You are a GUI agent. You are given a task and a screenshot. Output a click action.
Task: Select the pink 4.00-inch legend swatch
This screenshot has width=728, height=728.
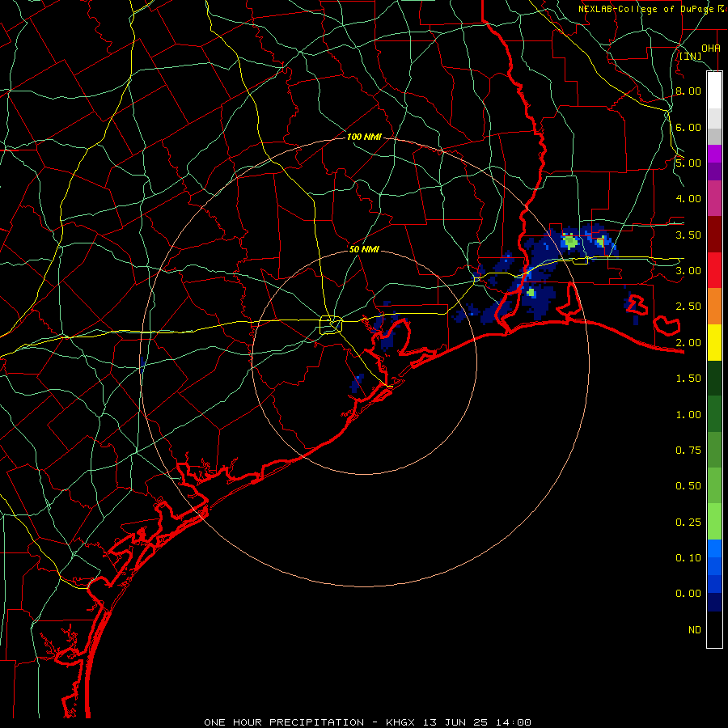pyautogui.click(x=714, y=198)
